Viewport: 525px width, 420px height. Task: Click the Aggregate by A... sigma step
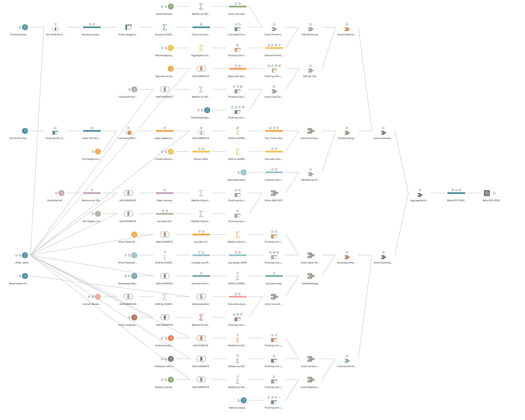[x=201, y=48]
